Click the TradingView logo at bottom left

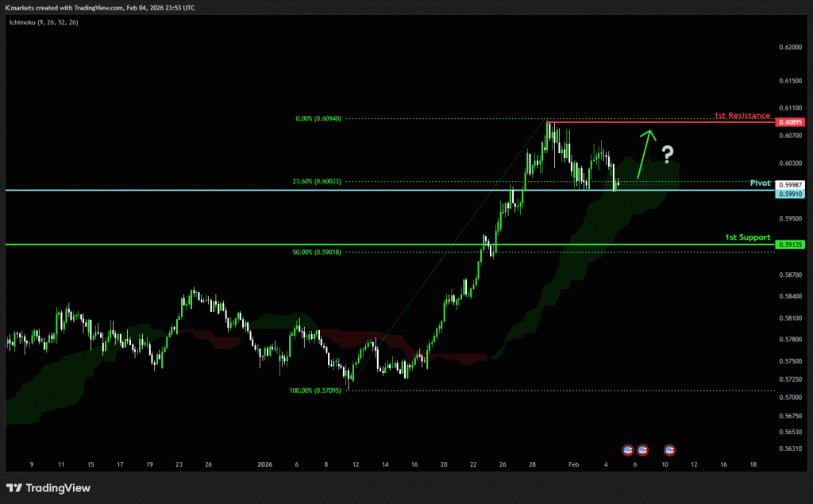coord(48,487)
